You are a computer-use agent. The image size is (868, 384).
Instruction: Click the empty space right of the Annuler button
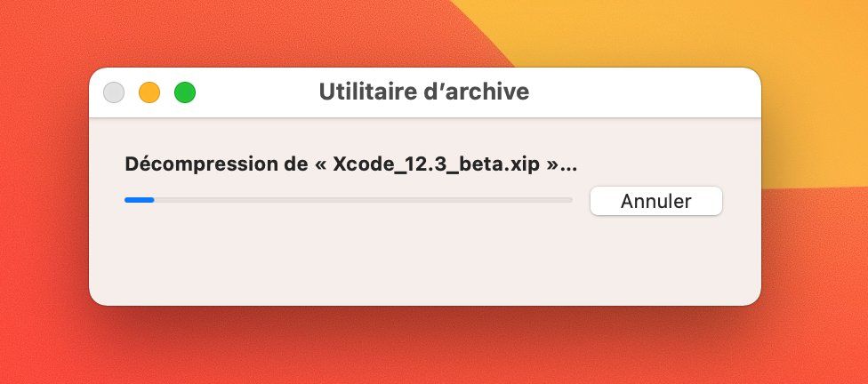click(x=742, y=201)
